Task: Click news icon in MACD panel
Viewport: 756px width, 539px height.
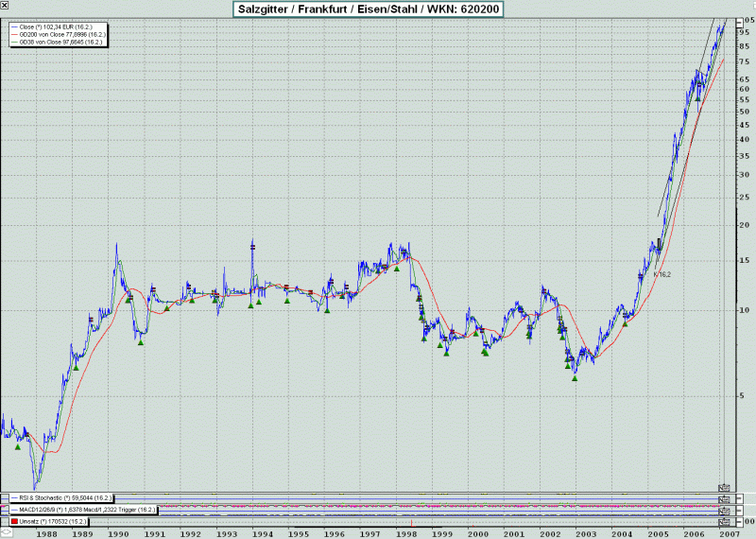Action: click(725, 510)
